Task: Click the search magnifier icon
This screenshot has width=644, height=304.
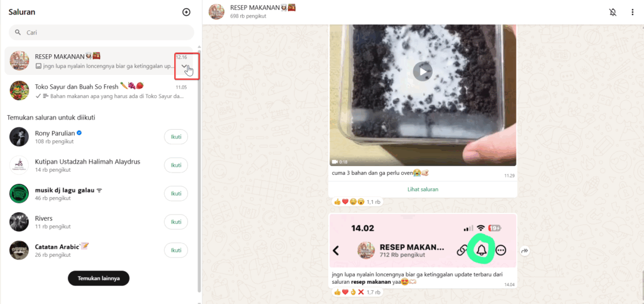Action: click(18, 33)
